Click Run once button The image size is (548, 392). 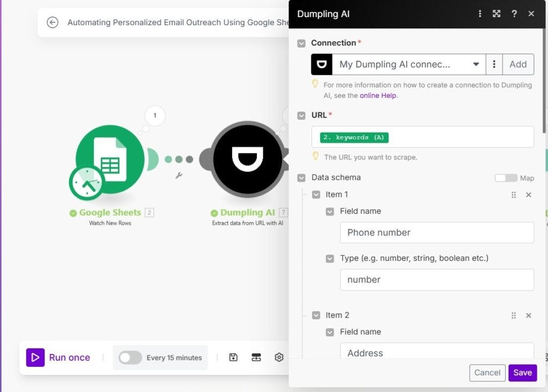tap(58, 357)
